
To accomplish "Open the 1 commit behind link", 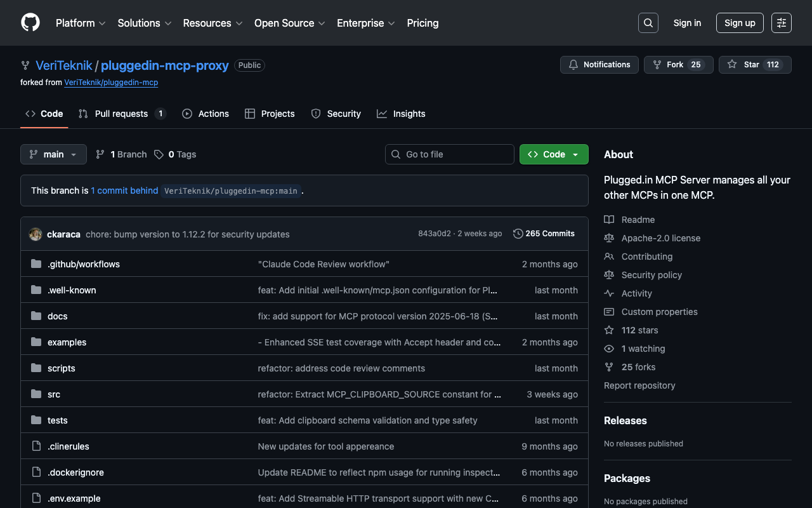I will click(x=124, y=190).
